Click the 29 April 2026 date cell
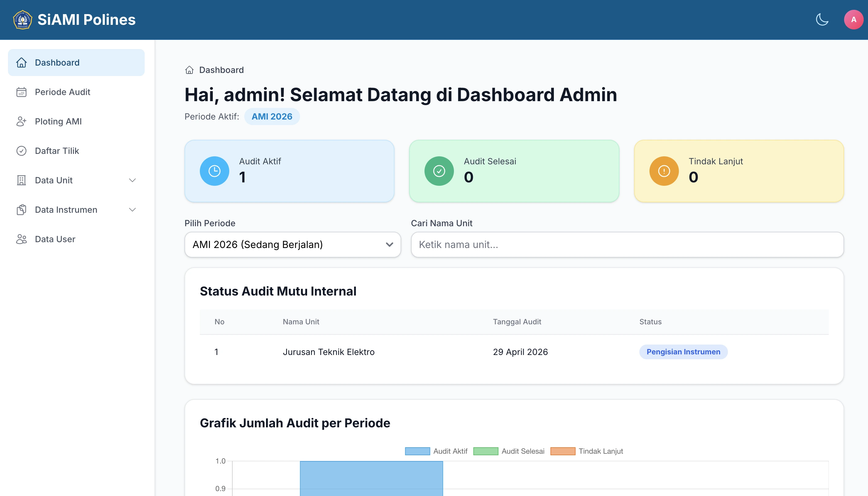 (x=520, y=352)
